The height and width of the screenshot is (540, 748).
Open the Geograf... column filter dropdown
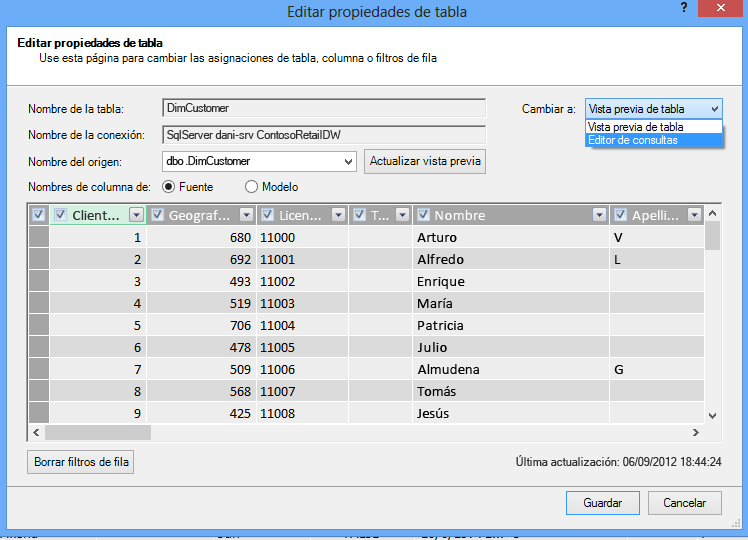[246, 215]
